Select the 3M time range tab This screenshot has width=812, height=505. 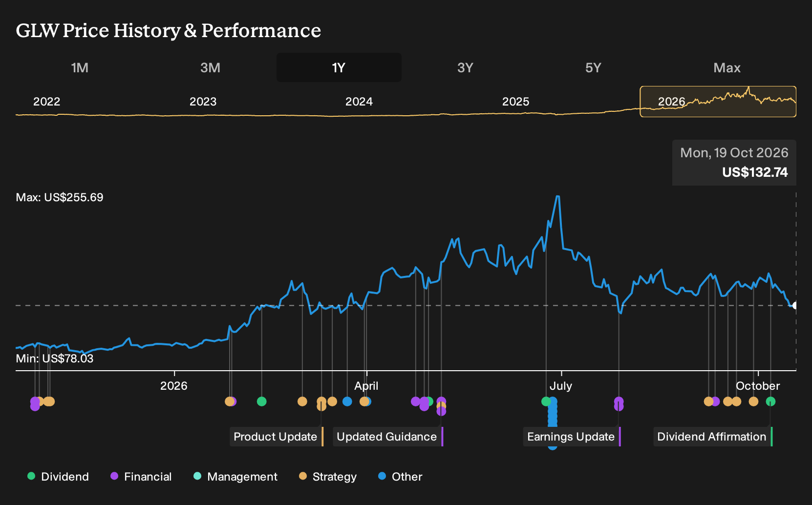[210, 67]
